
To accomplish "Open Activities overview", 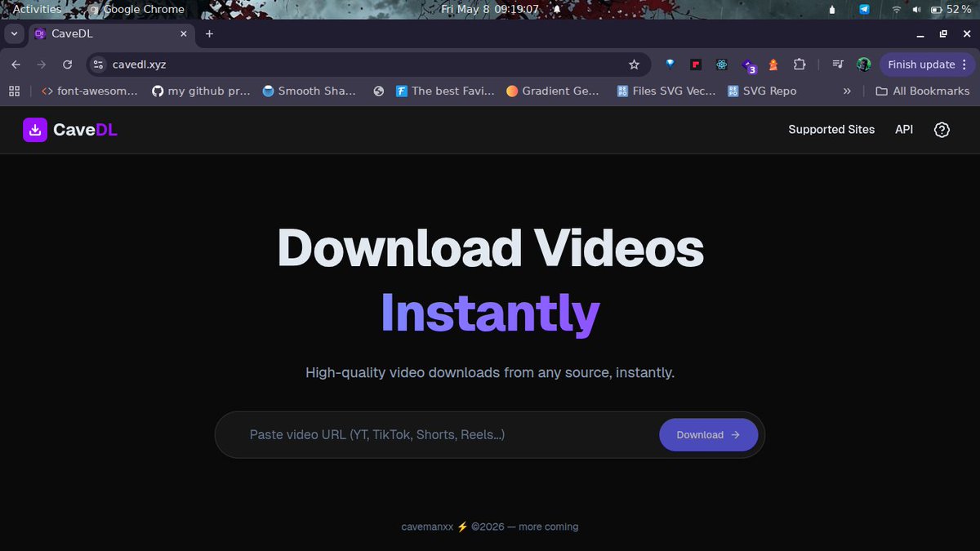I will (37, 9).
